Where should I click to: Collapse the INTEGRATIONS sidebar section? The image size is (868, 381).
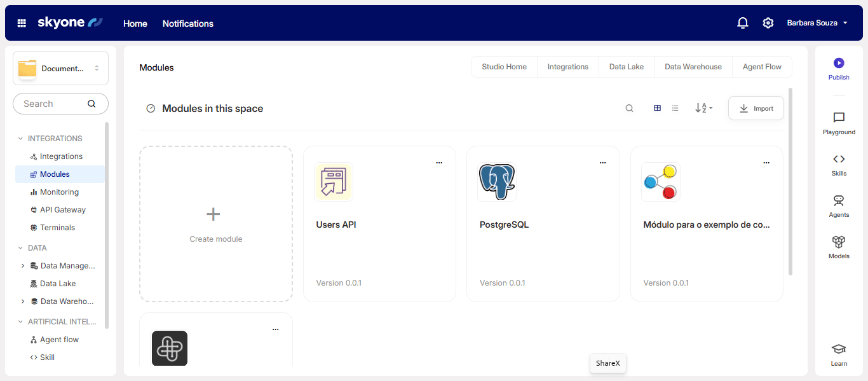point(20,139)
